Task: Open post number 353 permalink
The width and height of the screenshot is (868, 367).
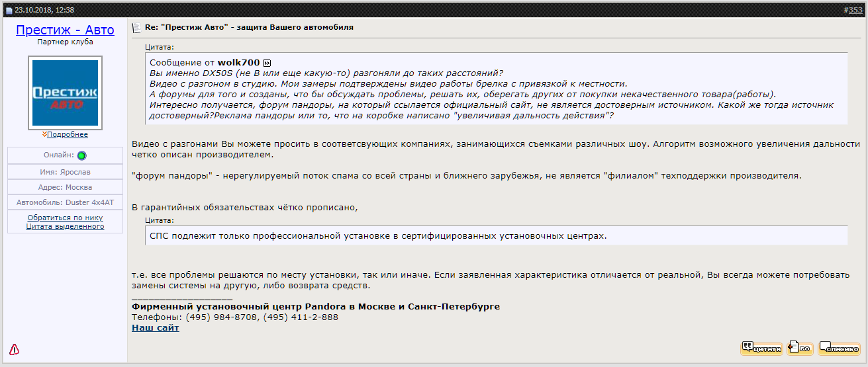Action: [855, 10]
